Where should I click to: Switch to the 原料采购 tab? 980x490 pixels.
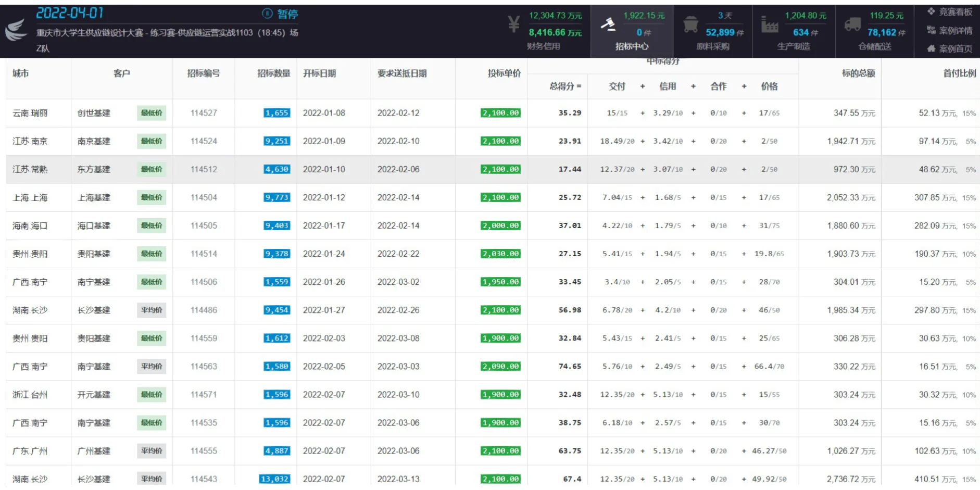(x=713, y=46)
